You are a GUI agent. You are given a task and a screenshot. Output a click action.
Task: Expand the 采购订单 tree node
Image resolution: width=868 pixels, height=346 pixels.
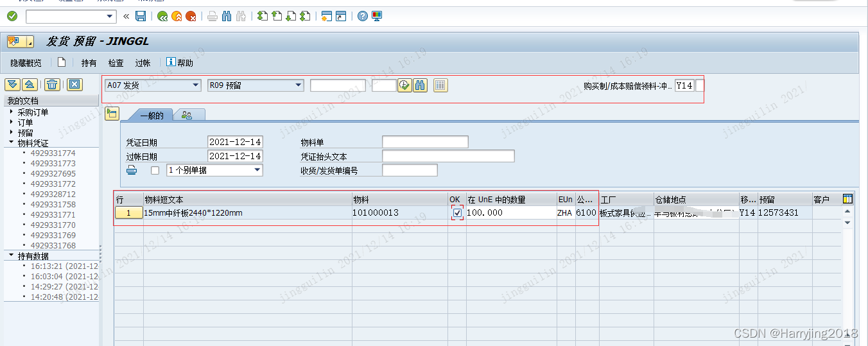pyautogui.click(x=12, y=112)
